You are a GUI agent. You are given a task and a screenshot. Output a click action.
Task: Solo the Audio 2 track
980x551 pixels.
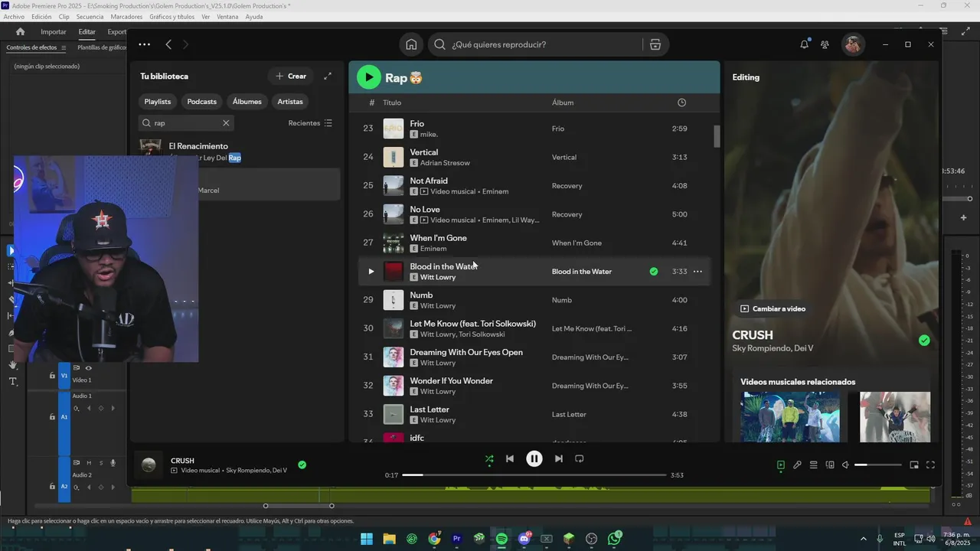click(100, 462)
